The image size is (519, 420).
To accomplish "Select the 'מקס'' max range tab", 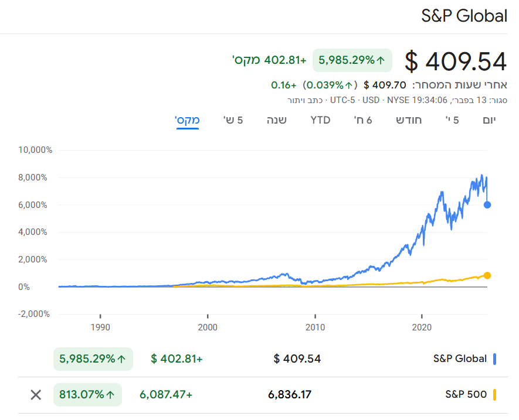I will (x=188, y=121).
